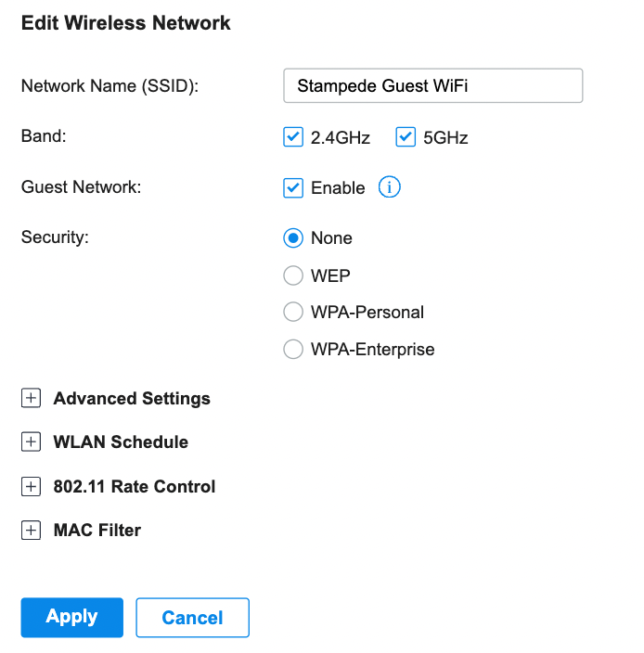The image size is (644, 653).
Task: Click the 802.11 Rate Control label
Action: click(x=135, y=486)
